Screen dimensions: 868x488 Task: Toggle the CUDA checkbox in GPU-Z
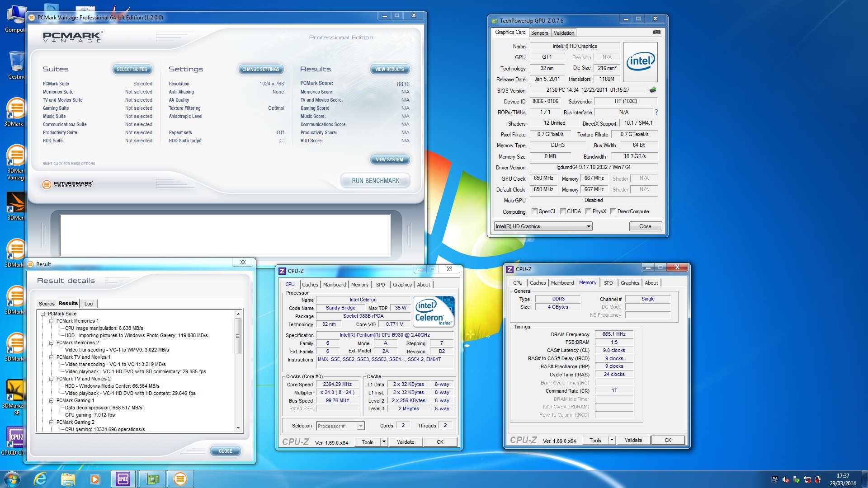563,211
